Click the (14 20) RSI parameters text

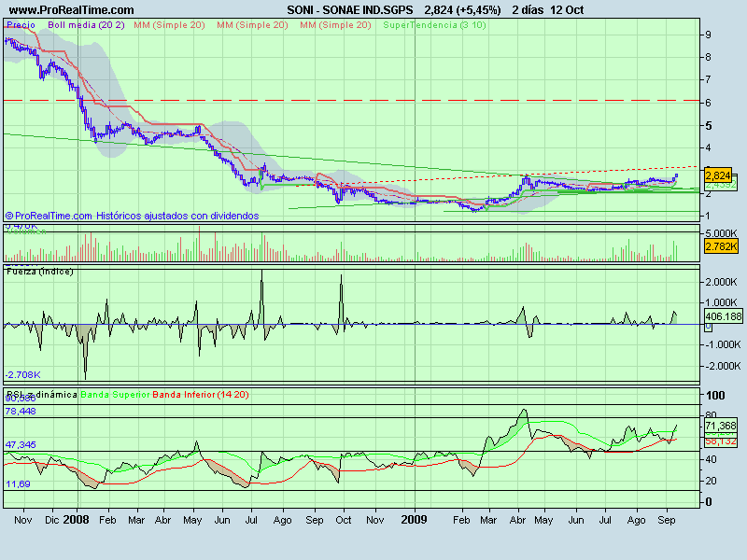point(233,394)
